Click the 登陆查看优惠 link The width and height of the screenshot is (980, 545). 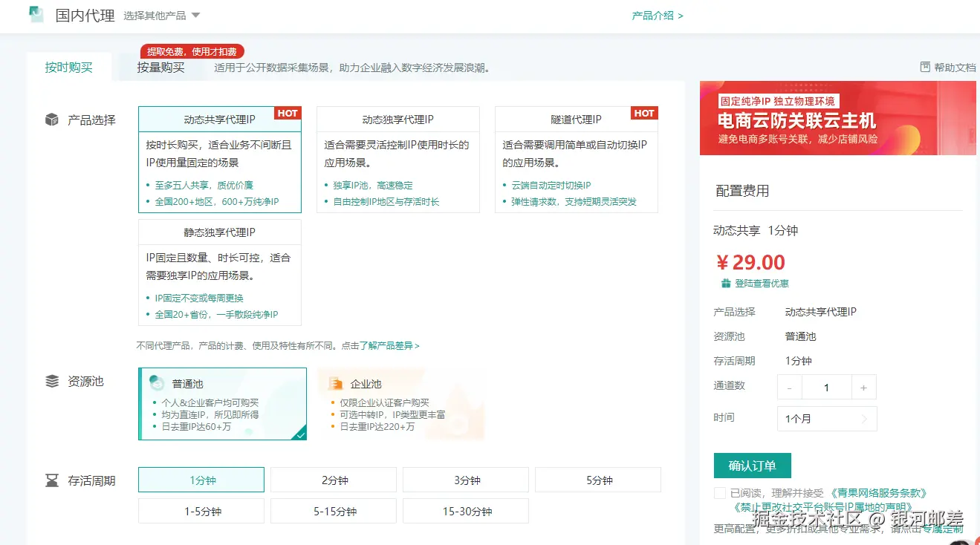pos(762,284)
